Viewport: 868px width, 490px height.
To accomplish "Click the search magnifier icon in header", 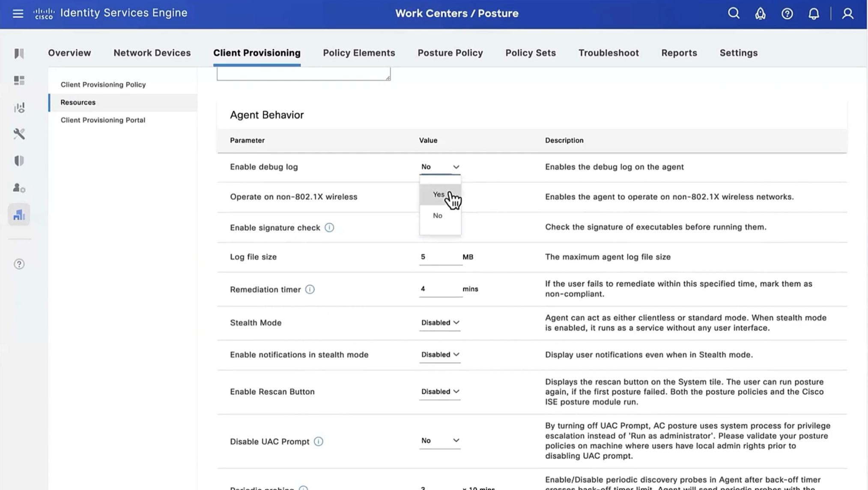I will (x=734, y=14).
